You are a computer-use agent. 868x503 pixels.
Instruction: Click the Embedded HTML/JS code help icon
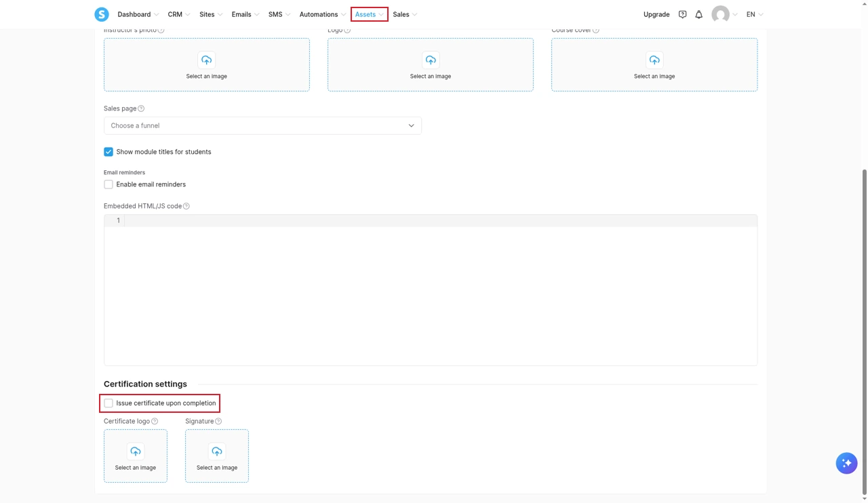pyautogui.click(x=186, y=206)
